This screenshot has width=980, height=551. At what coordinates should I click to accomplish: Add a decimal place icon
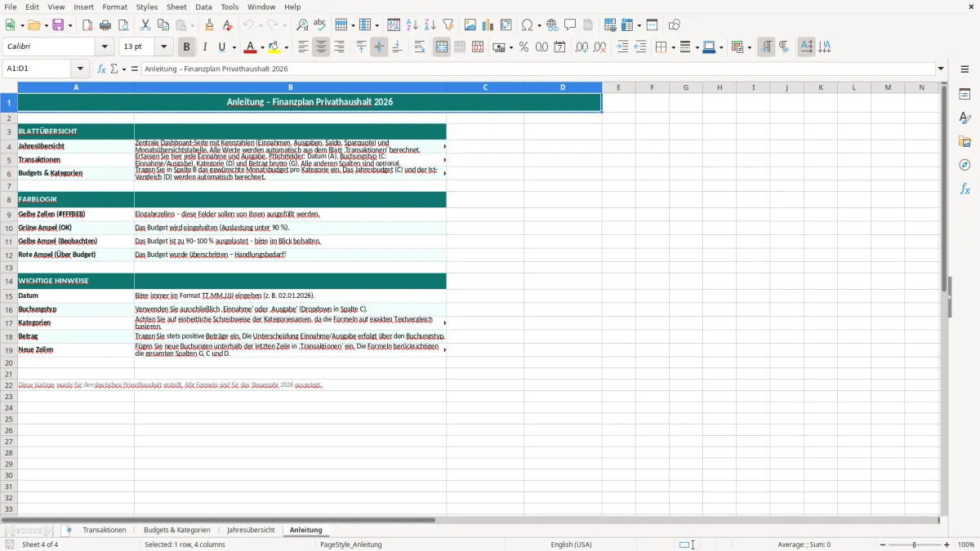pos(581,47)
